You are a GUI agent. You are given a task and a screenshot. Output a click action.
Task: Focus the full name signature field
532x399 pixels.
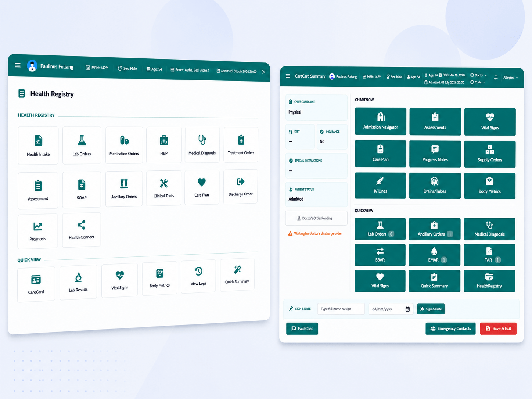pos(341,309)
